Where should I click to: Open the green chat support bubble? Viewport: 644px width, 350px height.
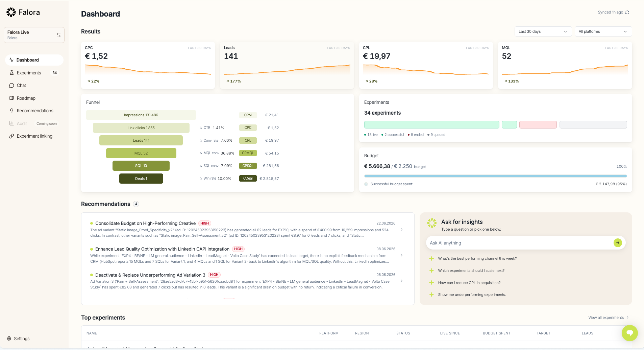coord(629,333)
